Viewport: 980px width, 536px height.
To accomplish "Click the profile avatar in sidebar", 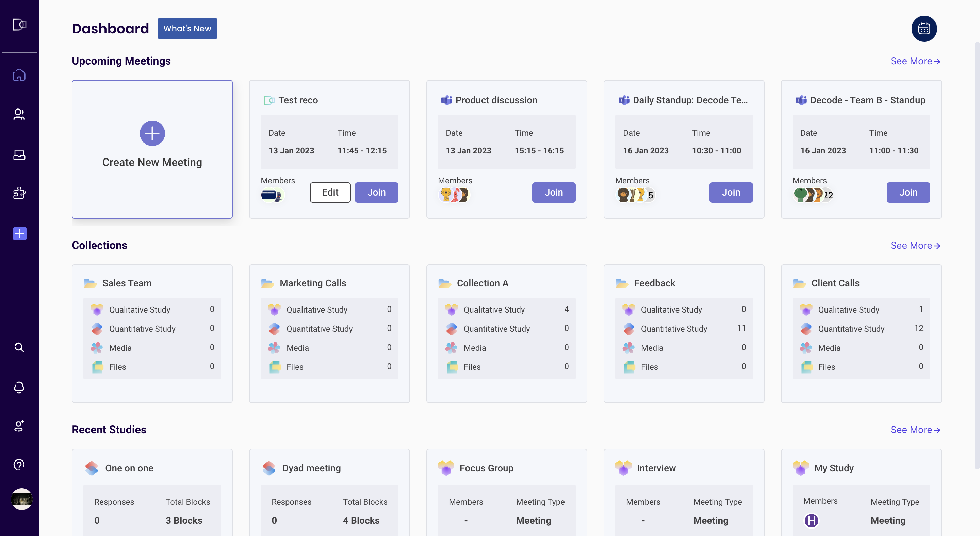I will click(21, 499).
